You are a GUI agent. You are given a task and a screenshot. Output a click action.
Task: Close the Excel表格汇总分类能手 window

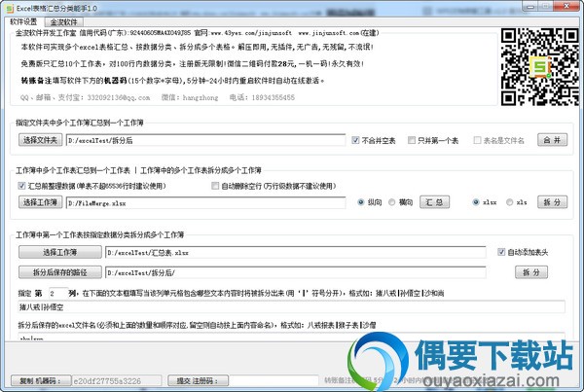(566, 6)
